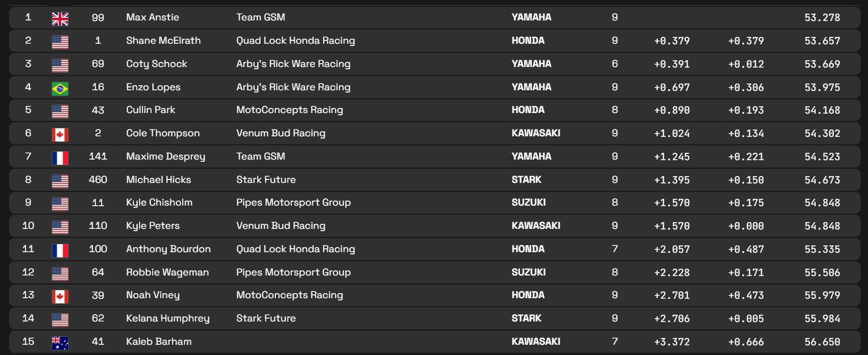This screenshot has height=355, width=868.
Task: Open Quad Lock Honda Racing in McElrath row
Action: pyautogui.click(x=296, y=40)
